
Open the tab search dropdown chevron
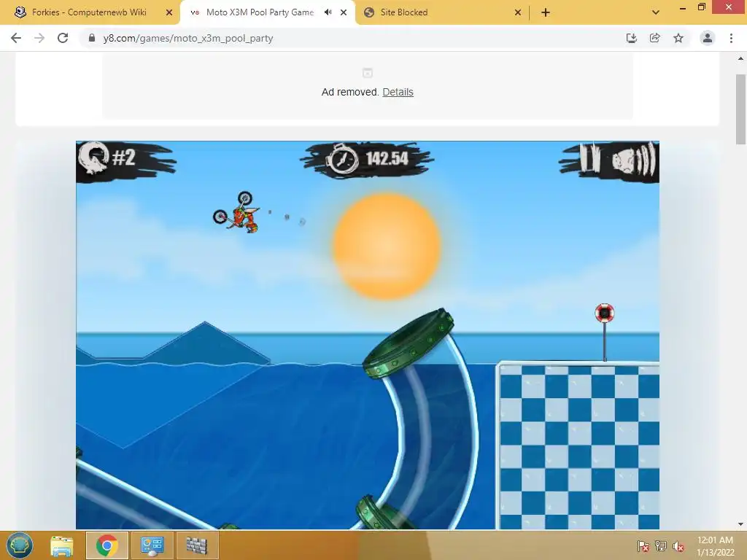point(656,13)
